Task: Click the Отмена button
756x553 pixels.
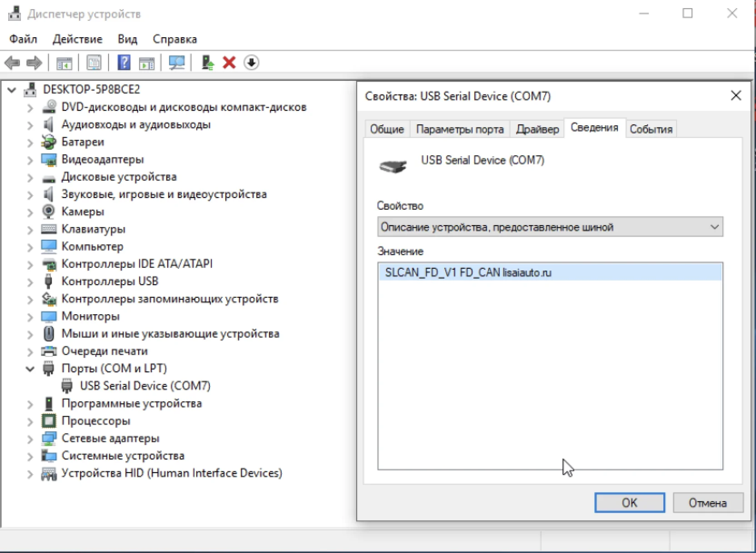Action: [707, 503]
